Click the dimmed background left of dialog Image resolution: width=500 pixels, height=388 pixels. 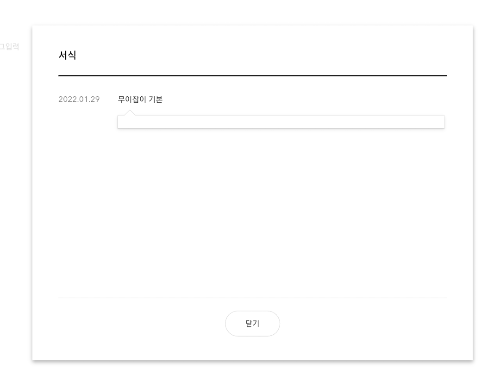(x=15, y=200)
